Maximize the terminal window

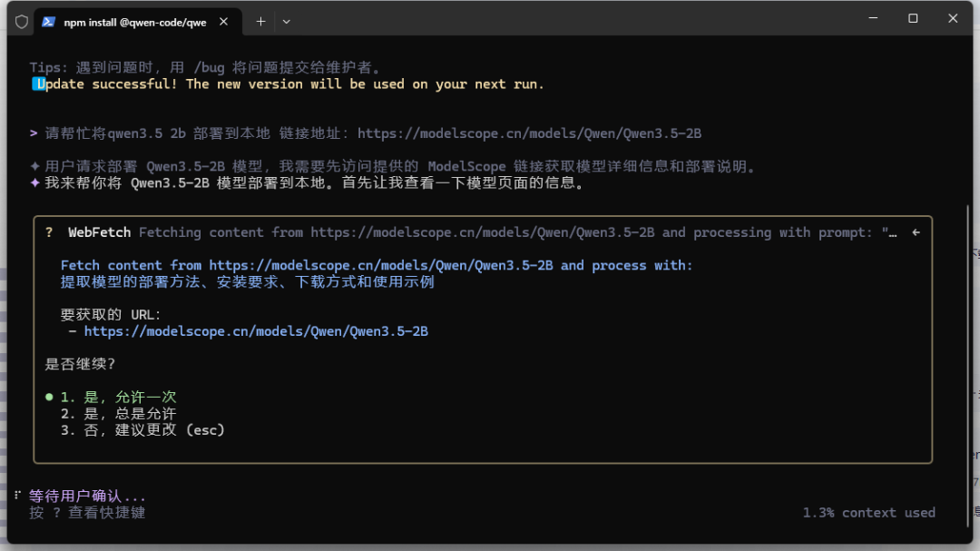click(913, 18)
